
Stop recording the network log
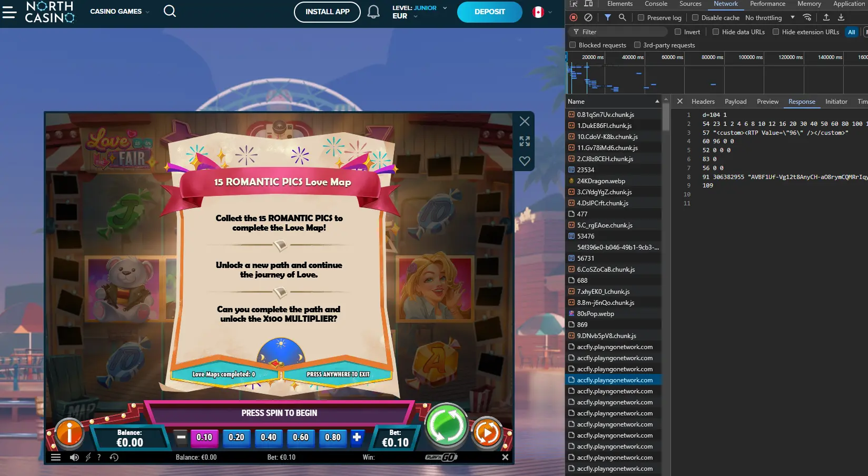click(574, 17)
